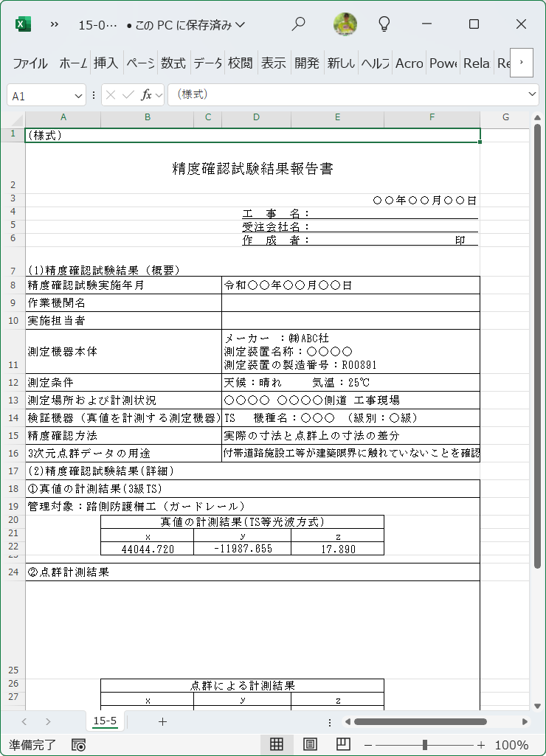Click the confirm entry checkmark icon
Image resolution: width=546 pixels, height=756 pixels.
128,95
